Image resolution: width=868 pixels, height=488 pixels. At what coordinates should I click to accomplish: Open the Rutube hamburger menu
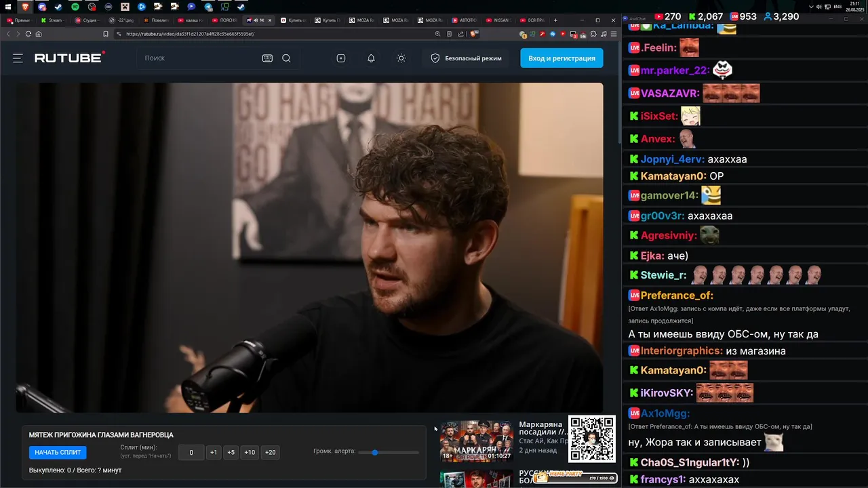tap(18, 58)
